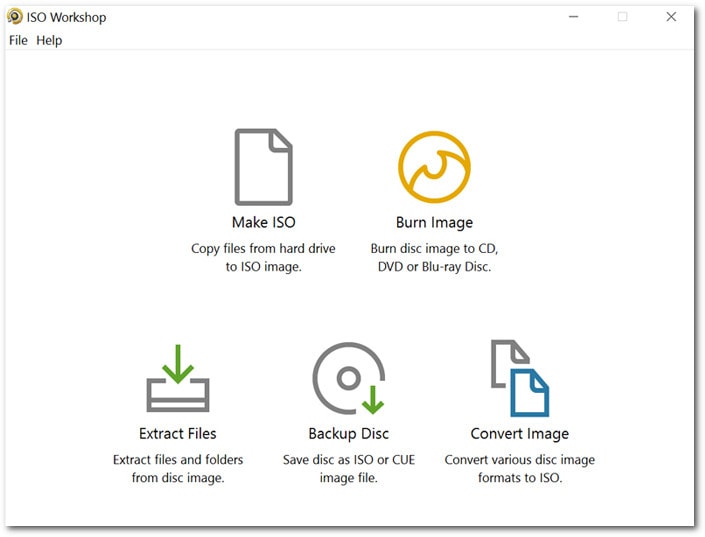Click the Extract Files label
Screen dimensions: 705x537
pos(178,434)
